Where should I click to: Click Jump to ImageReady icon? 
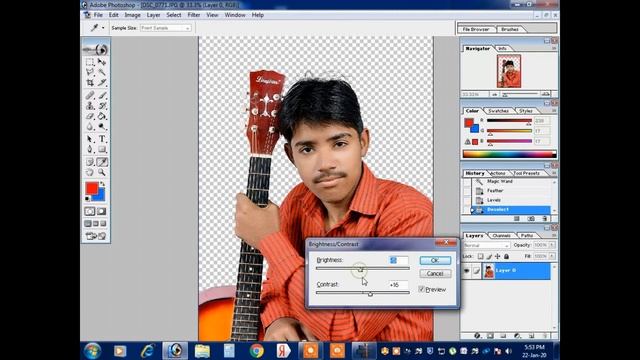(96, 236)
